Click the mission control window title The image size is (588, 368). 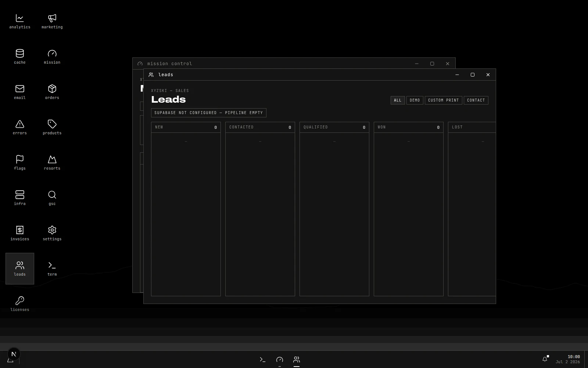170,64
